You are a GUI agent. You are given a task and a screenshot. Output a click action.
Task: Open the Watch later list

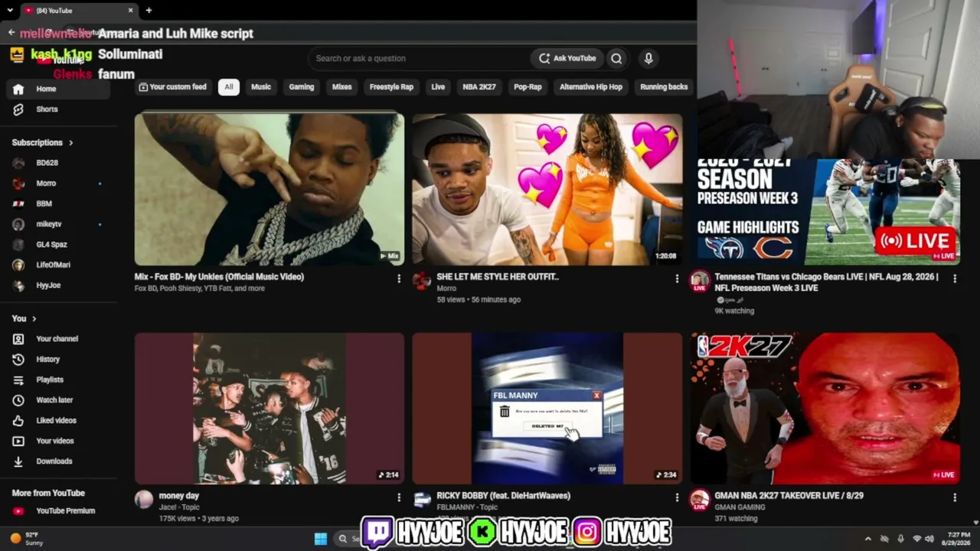[57, 400]
